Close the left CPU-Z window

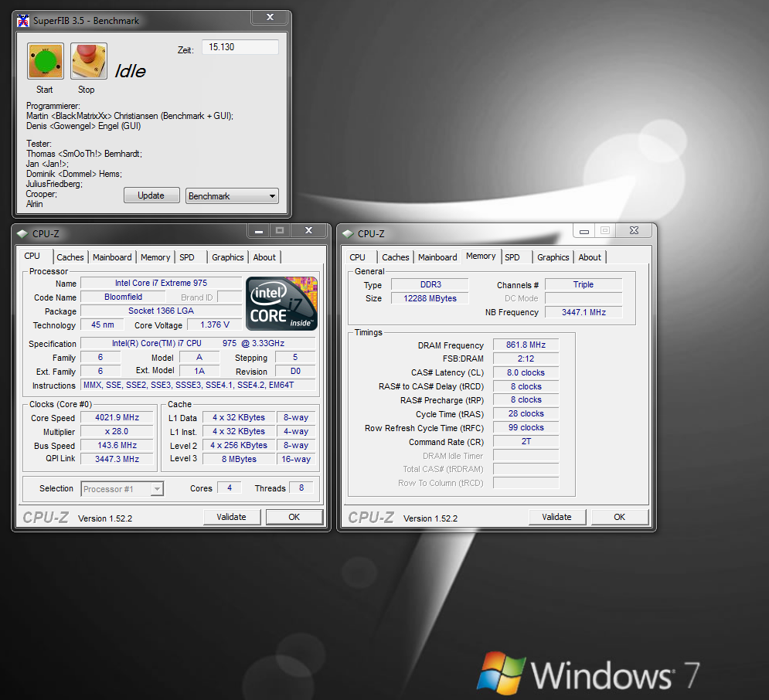(x=309, y=230)
